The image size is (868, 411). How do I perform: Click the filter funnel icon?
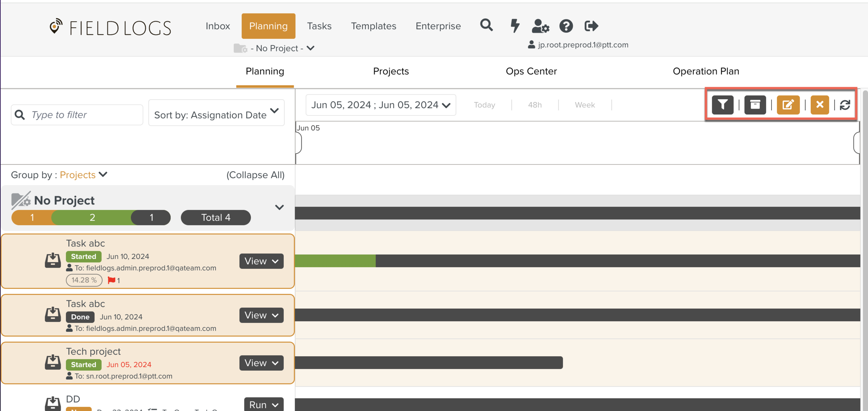(x=723, y=105)
